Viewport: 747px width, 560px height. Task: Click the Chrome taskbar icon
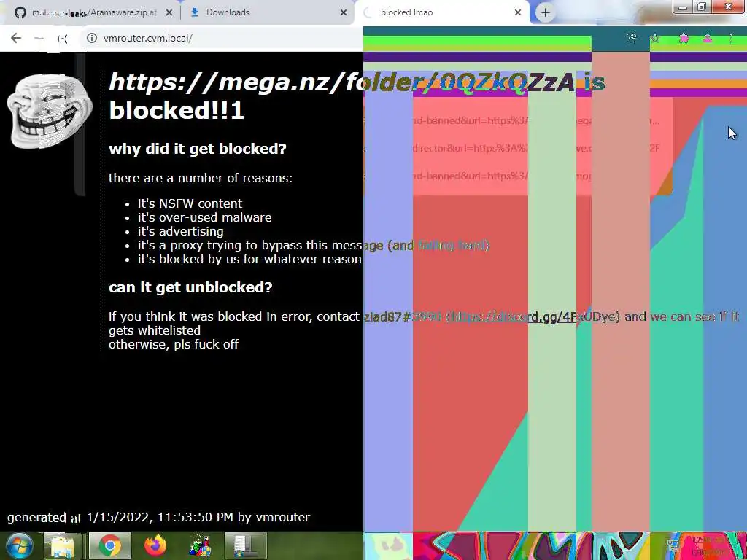click(x=110, y=545)
